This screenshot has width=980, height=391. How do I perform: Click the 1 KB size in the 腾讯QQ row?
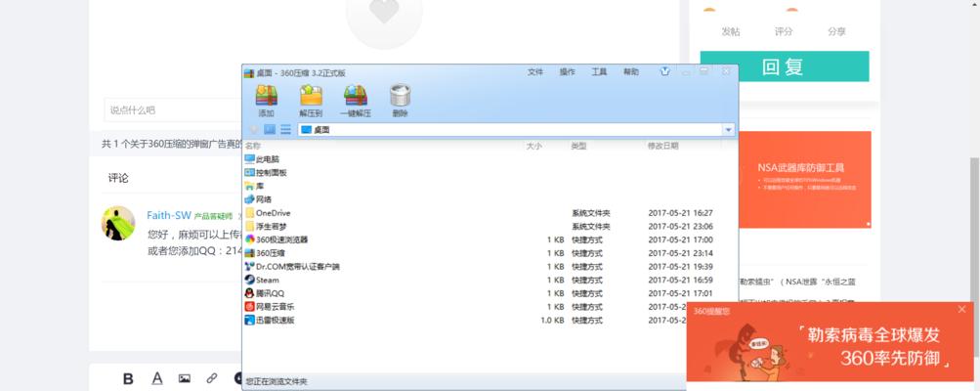pos(556,293)
